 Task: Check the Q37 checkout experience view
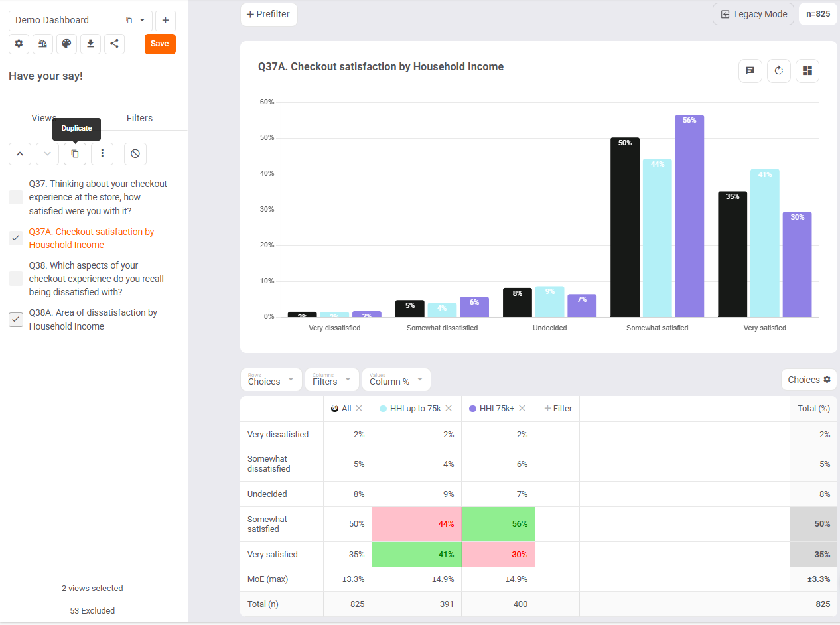pos(16,197)
